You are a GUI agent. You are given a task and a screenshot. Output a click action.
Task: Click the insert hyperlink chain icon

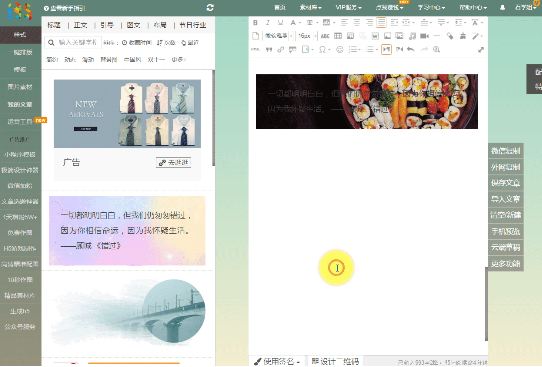click(x=280, y=50)
